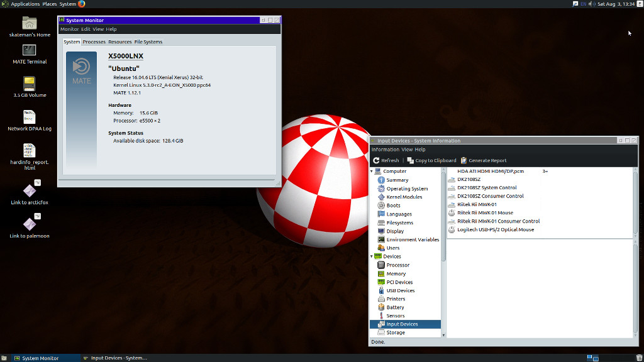Select Languages flag icon in sidebar
The height and width of the screenshot is (362, 644).
click(381, 214)
